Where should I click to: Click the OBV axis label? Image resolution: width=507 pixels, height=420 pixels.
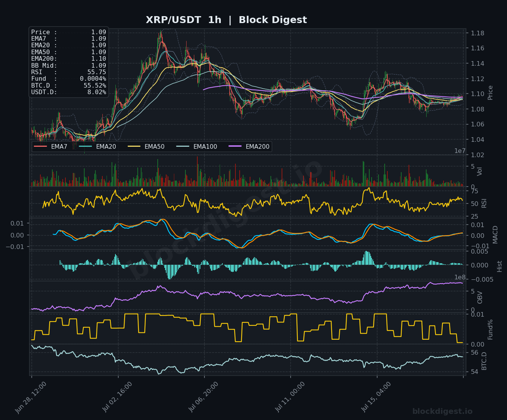480,297
